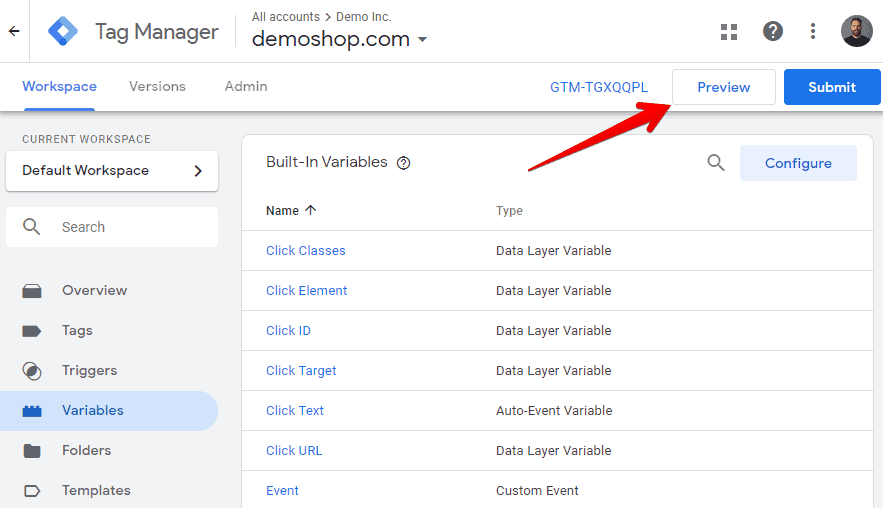Open the Click ID variable
883x508 pixels.
288,331
